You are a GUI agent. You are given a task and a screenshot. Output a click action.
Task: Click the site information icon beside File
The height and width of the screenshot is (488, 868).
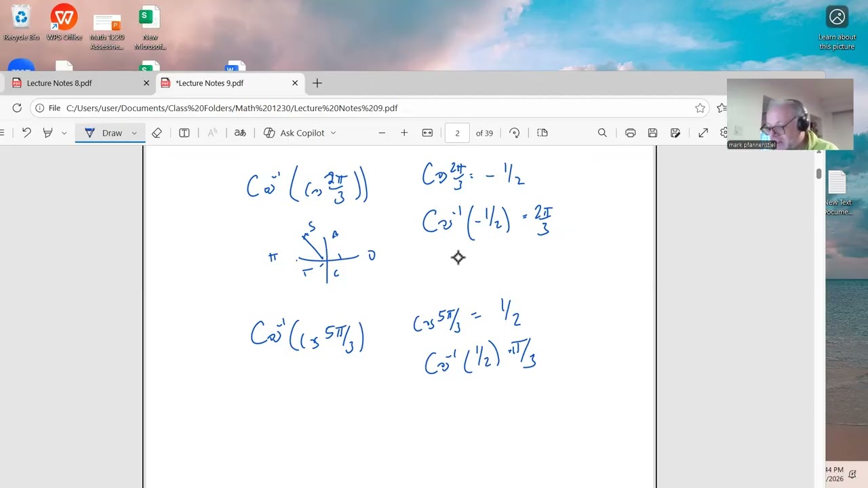(x=39, y=108)
